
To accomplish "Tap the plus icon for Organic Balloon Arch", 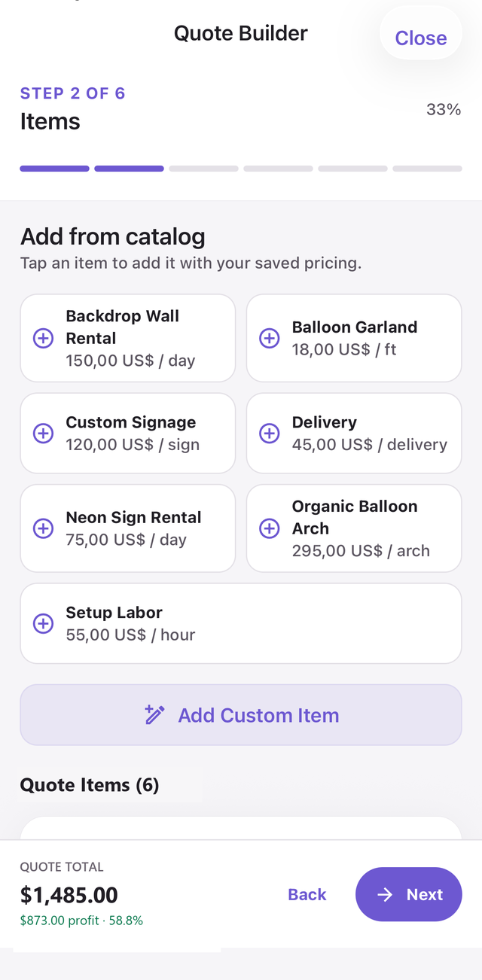I will (270, 528).
